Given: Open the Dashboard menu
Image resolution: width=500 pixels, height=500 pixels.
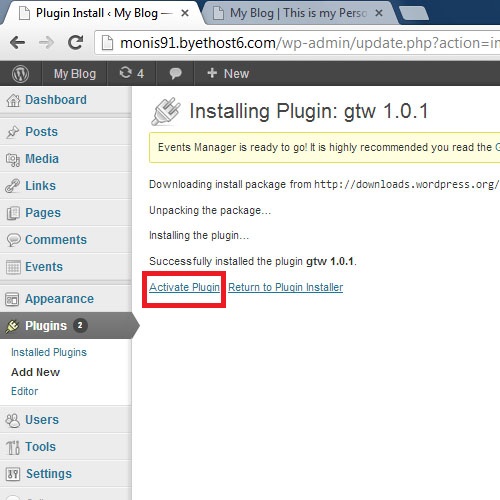Looking at the screenshot, I should click(56, 100).
